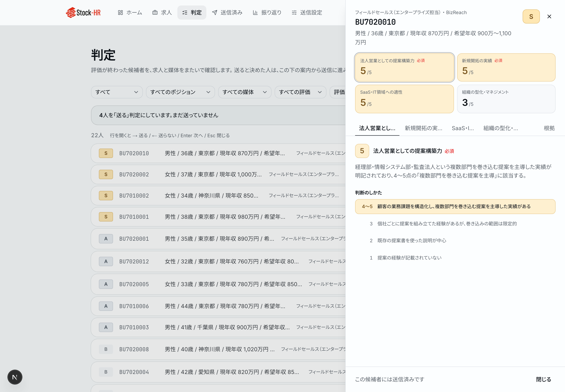Click the score 1 criterion 提案の経験が記載されていない
Image resolution: width=565 pixels, height=392 pixels.
pyautogui.click(x=455, y=258)
